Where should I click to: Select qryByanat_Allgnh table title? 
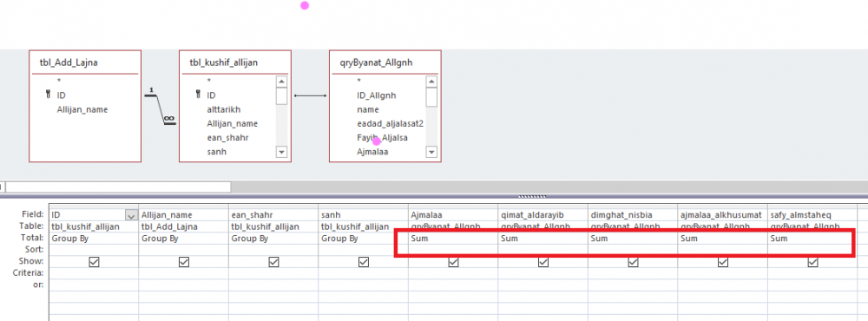377,63
